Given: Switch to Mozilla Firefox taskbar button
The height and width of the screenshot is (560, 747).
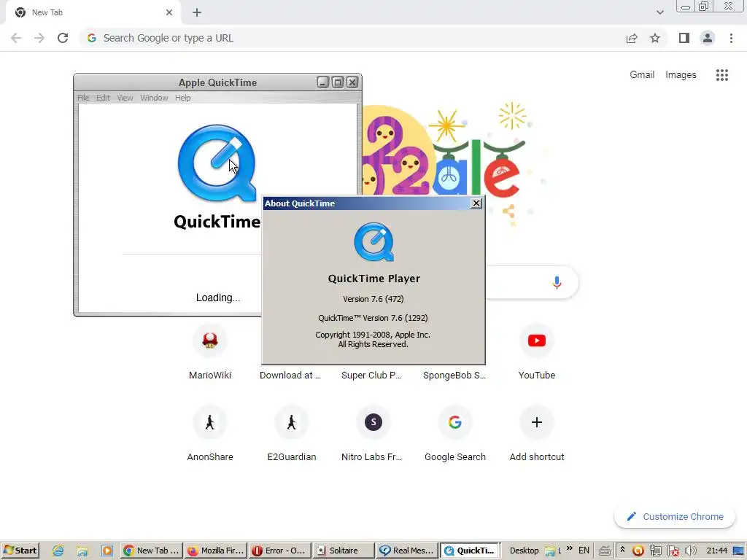Looking at the screenshot, I should pos(215,551).
